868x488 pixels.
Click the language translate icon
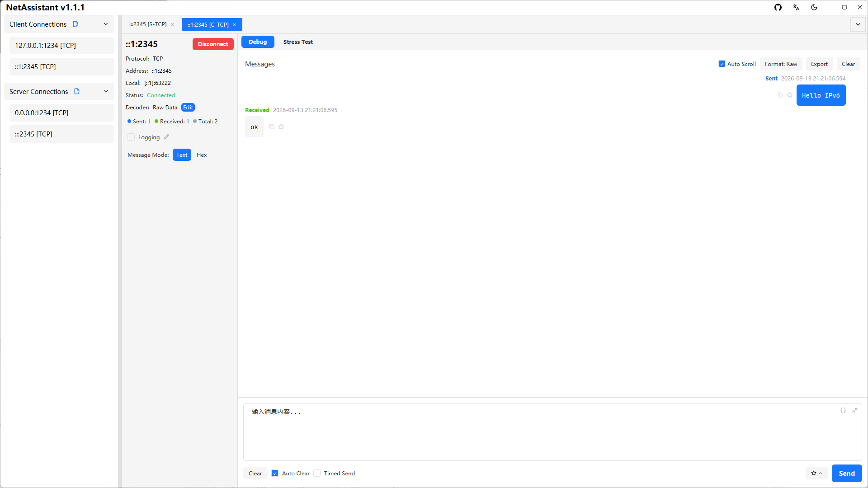click(x=796, y=7)
